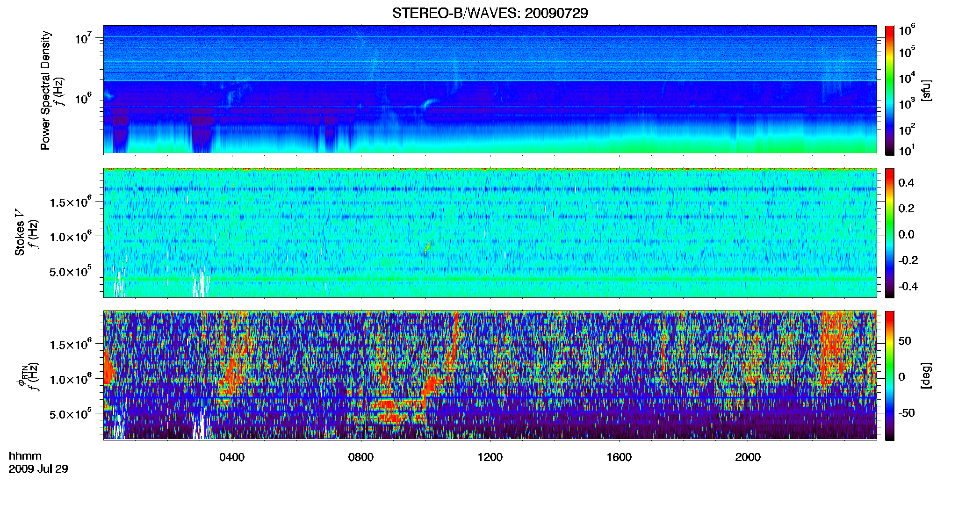Click the 0.0 value on Stokes colorbar

906,234
